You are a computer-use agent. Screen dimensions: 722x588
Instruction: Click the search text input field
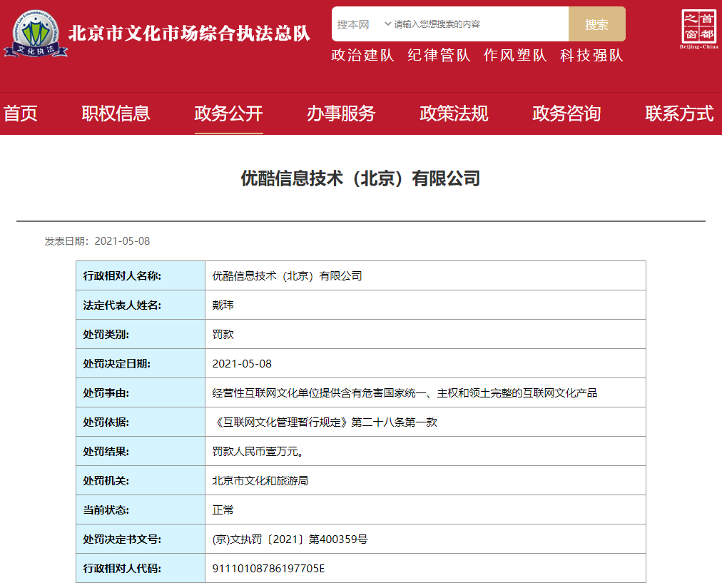478,24
